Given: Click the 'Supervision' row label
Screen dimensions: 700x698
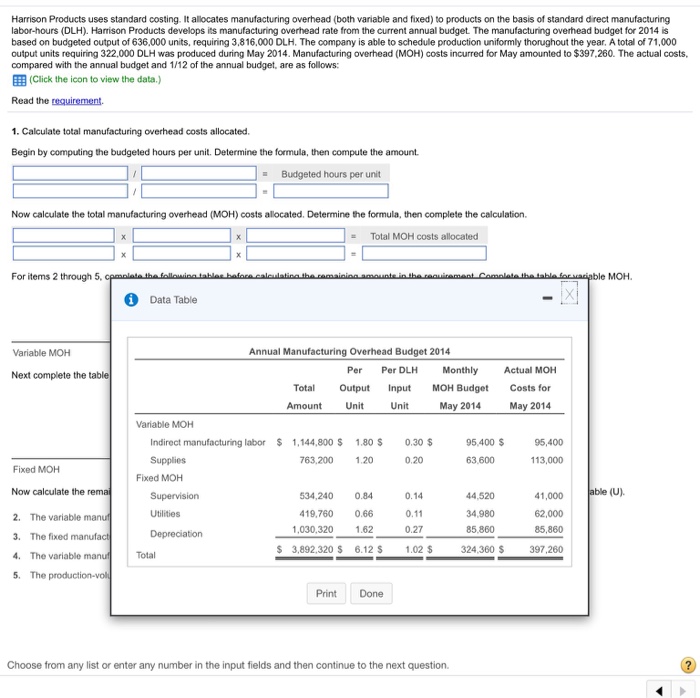Looking at the screenshot, I should 175,496.
